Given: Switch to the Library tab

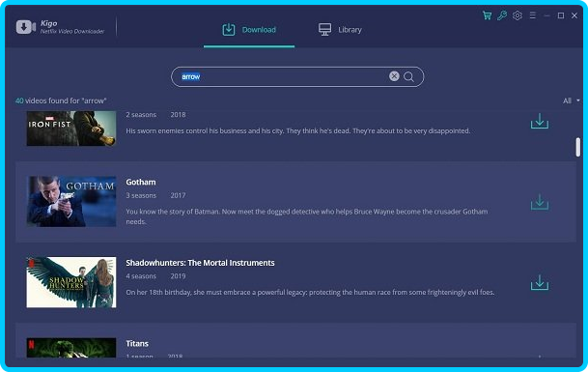Looking at the screenshot, I should pos(340,30).
